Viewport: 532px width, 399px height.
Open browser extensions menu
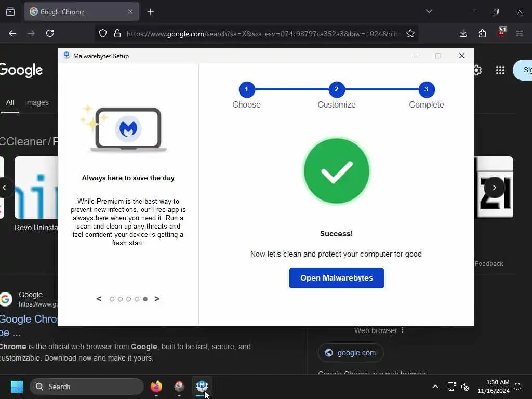point(482,33)
